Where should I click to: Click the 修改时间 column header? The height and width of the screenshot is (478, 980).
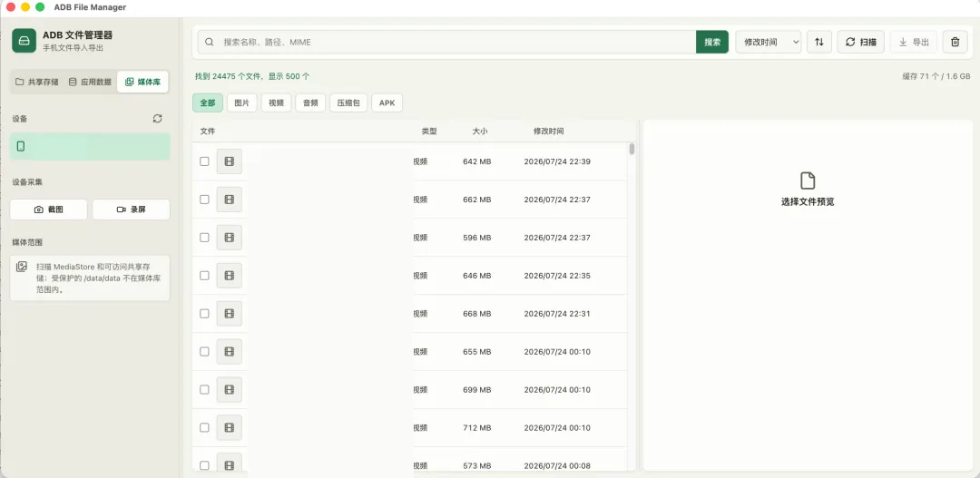[x=548, y=132]
